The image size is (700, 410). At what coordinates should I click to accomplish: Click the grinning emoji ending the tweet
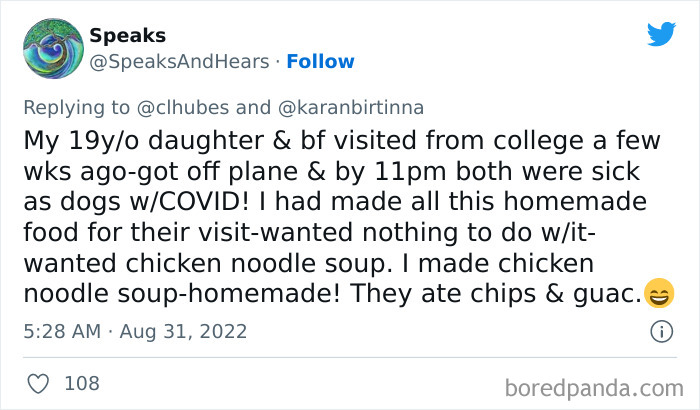tap(659, 293)
